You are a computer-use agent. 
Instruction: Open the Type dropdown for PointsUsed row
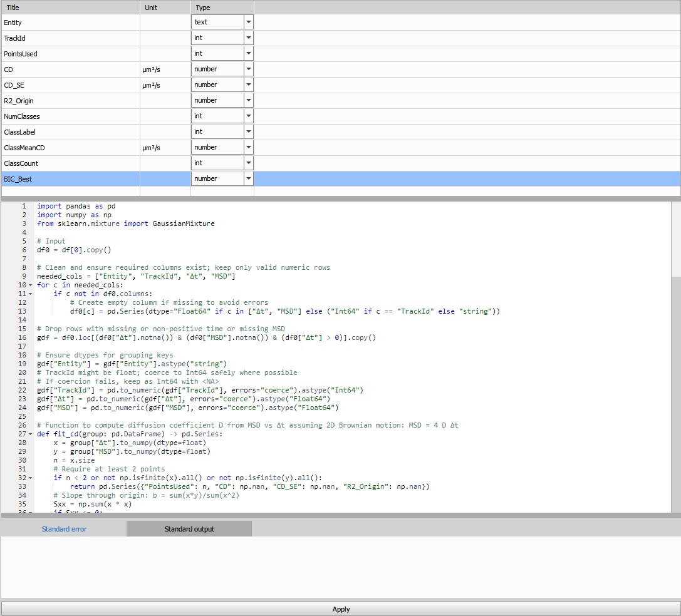click(x=249, y=53)
